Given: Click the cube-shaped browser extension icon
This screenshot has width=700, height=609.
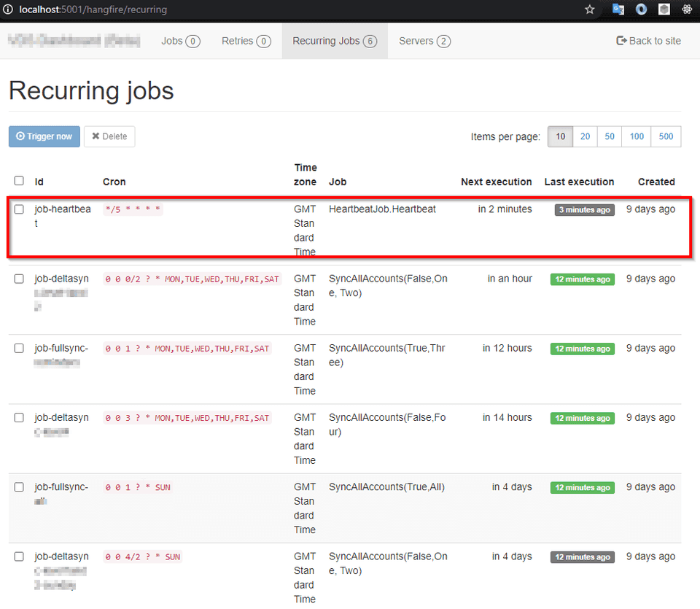Looking at the screenshot, I should 664,9.
